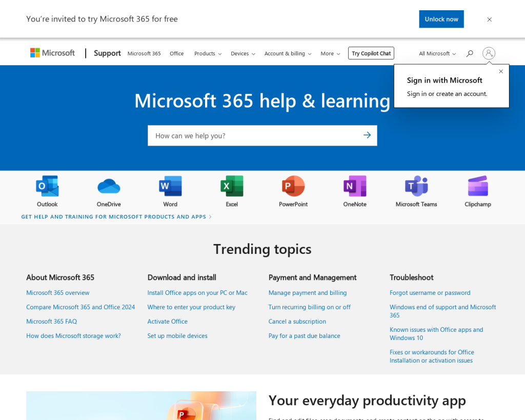Open Where to enter your product key
Viewport: 525px width, 420px height.
[192, 307]
